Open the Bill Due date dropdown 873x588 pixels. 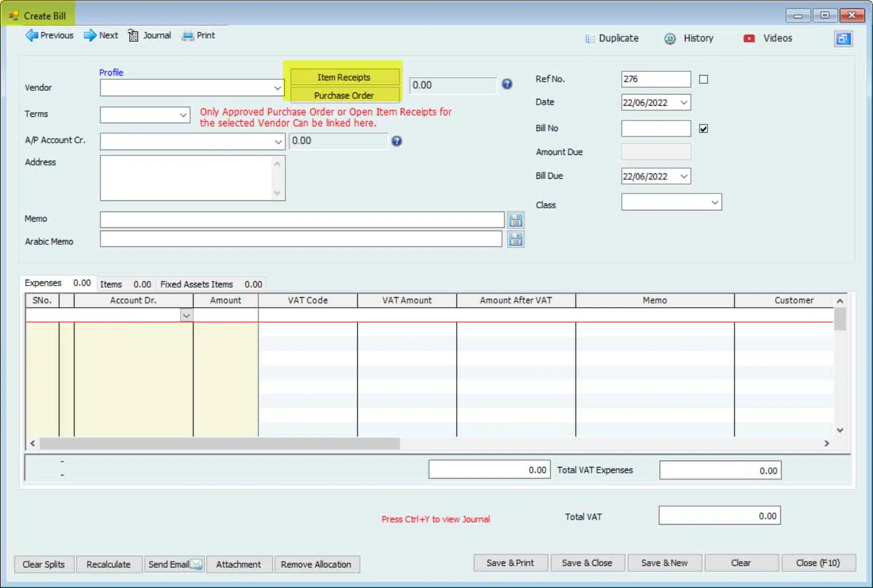(684, 176)
